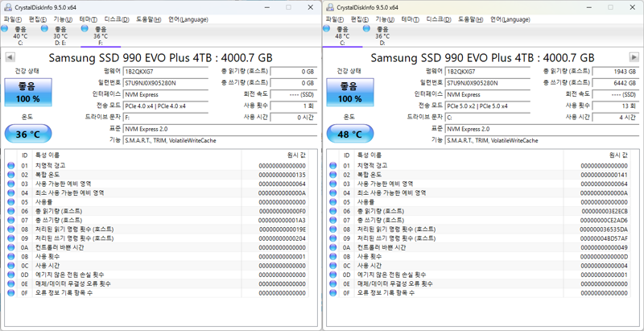Viewport: 644px width, 331px height.
Task: Click status orb for 06 총 읽기량 in left window
Action: [10, 211]
